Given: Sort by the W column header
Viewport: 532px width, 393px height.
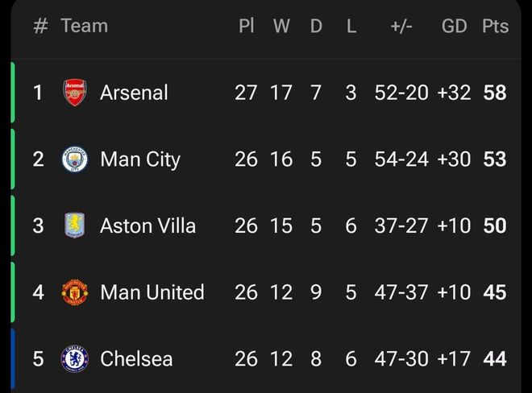Looking at the screenshot, I should pos(281,27).
